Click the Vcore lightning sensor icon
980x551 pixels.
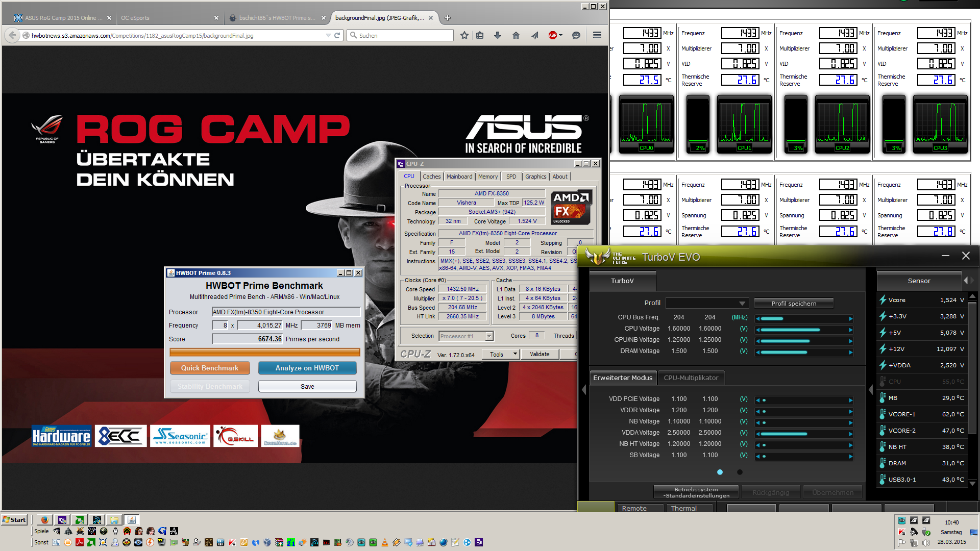click(x=883, y=300)
